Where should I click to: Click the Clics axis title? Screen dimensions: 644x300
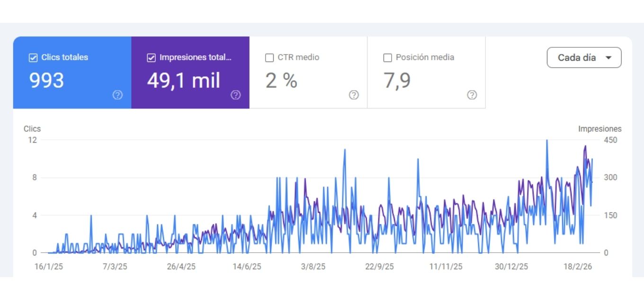coord(32,129)
